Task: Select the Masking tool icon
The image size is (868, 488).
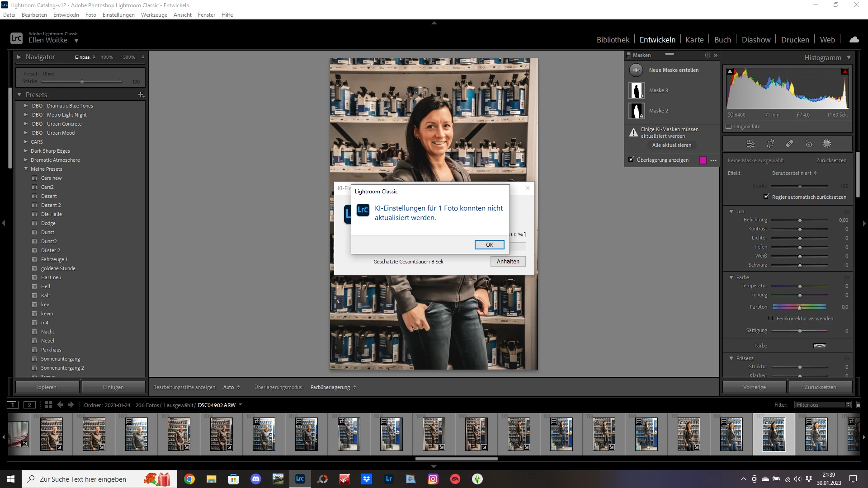Action: (826, 144)
